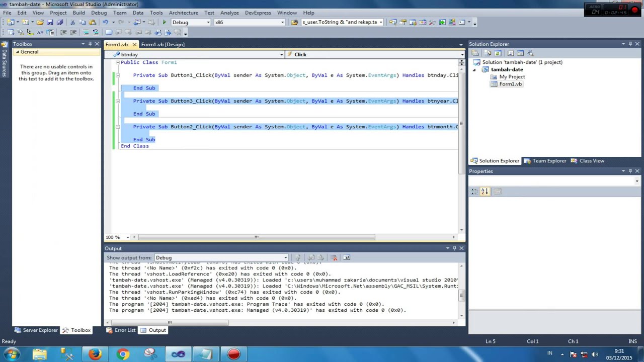Viewport: 644px width, 362px height.
Task: Increase line indent via toolbar icon
Action: tap(73, 32)
